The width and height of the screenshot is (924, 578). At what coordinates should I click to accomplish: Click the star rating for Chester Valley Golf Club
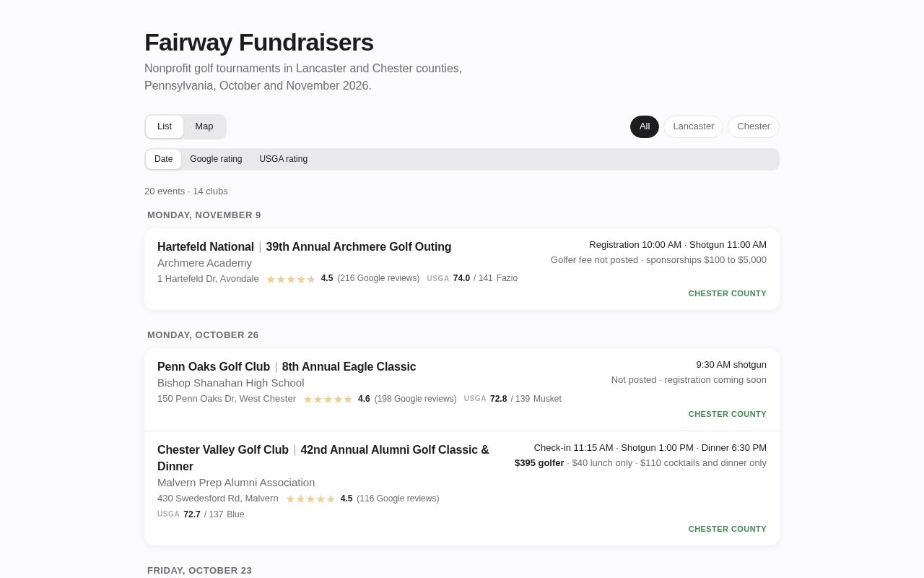(310, 499)
